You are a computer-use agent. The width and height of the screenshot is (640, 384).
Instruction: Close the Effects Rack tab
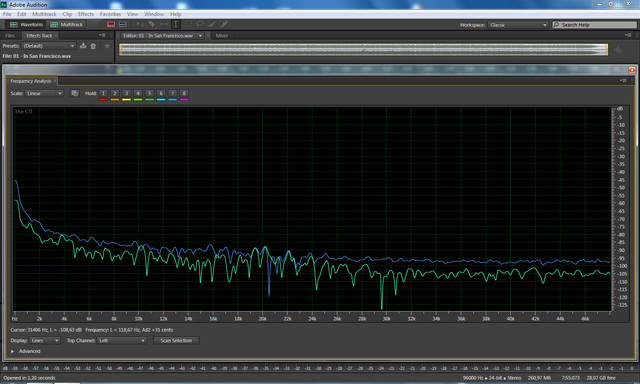[x=56, y=36]
